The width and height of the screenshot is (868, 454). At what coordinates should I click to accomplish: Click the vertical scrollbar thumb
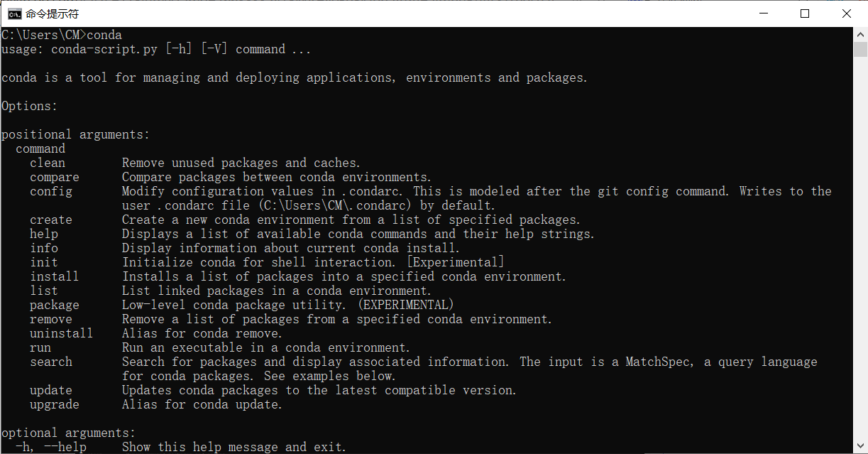coord(860,49)
